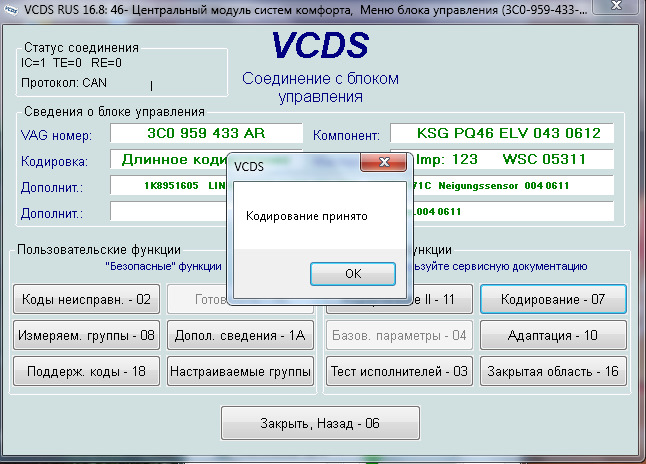The height and width of the screenshot is (464, 646).
Task: Click Поддерж. коды - 18 button
Action: 86,371
